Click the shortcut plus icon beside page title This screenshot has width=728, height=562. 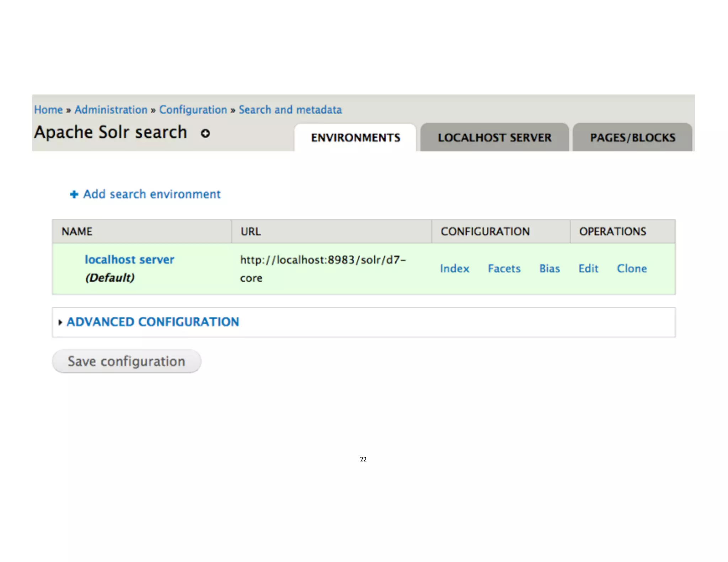[x=205, y=133]
